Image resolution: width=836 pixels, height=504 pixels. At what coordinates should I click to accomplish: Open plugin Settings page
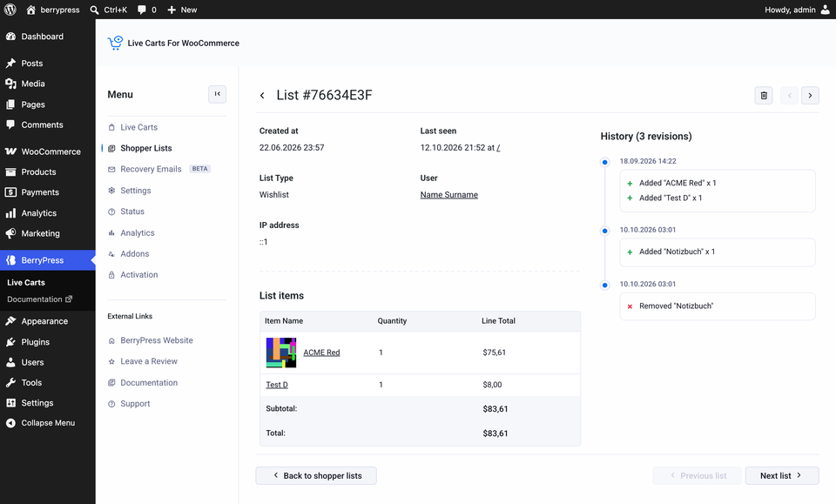[x=136, y=191]
